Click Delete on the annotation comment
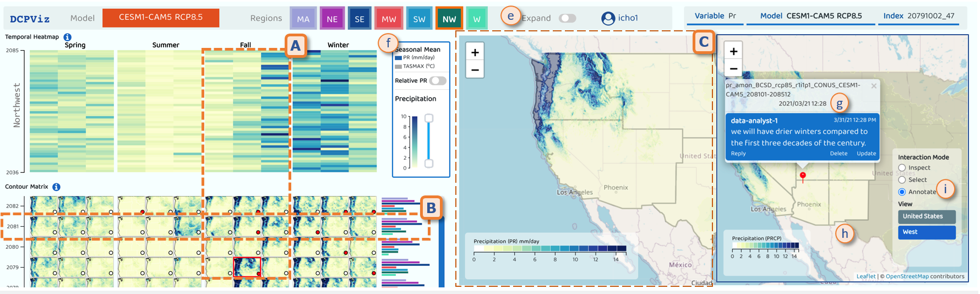980x294 pixels. click(x=839, y=154)
